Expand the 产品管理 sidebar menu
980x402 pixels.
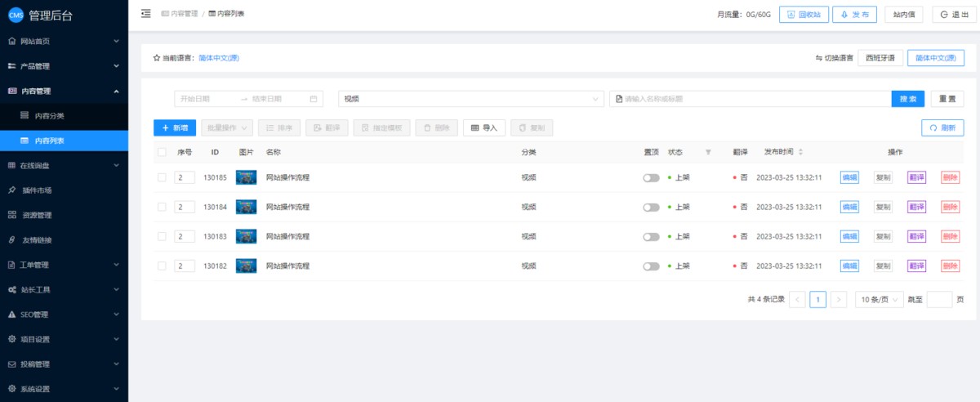[x=64, y=66]
